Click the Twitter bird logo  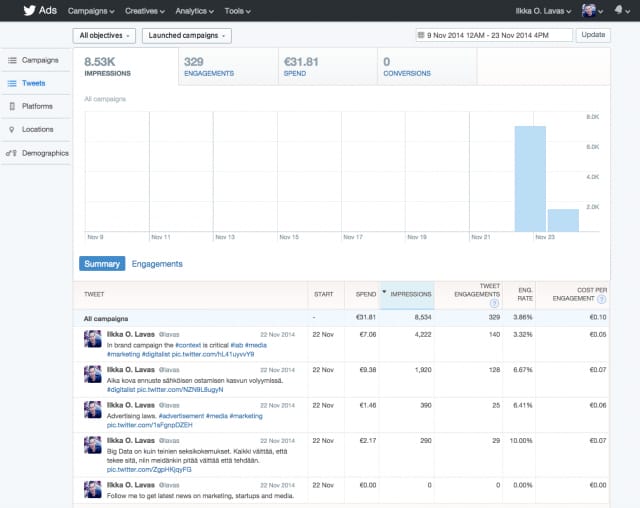pos(26,10)
